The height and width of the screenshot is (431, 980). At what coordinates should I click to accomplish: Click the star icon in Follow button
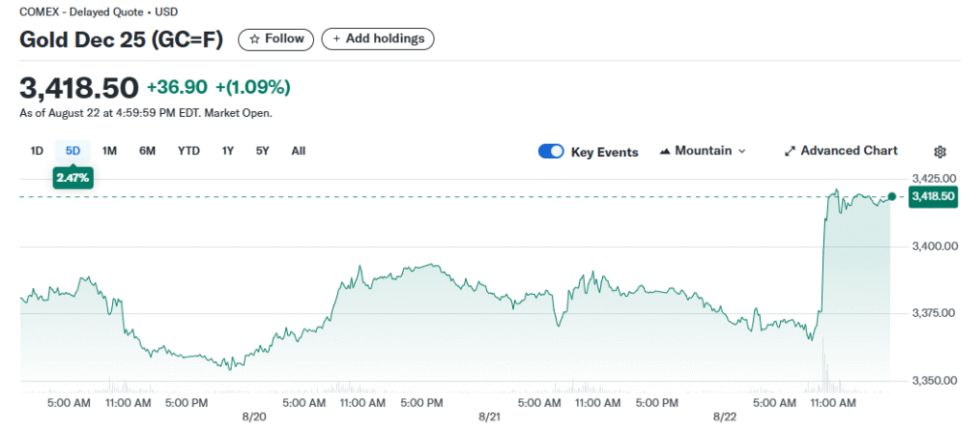coord(255,39)
